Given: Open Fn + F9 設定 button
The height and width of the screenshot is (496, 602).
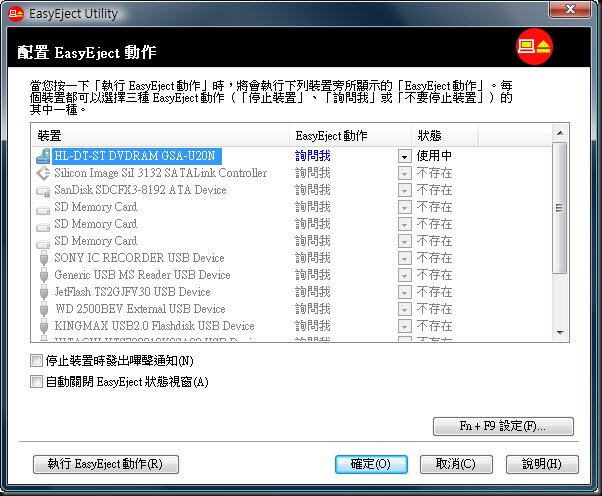Looking at the screenshot, I should pyautogui.click(x=503, y=427).
